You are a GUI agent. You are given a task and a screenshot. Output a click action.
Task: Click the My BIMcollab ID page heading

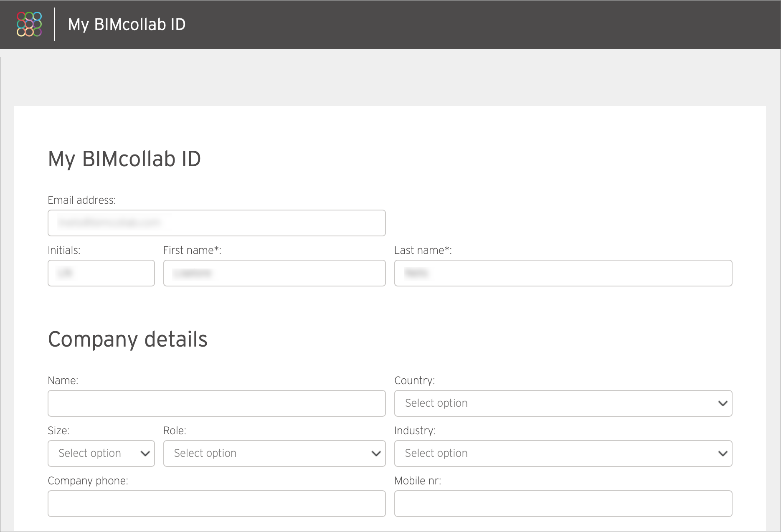124,159
